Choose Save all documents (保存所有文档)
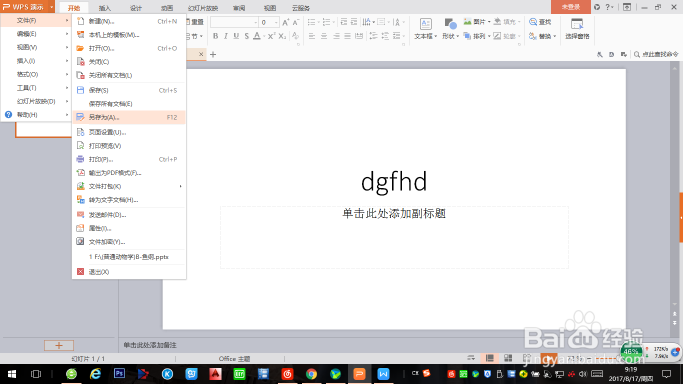This screenshot has height=384, width=683. (x=129, y=104)
